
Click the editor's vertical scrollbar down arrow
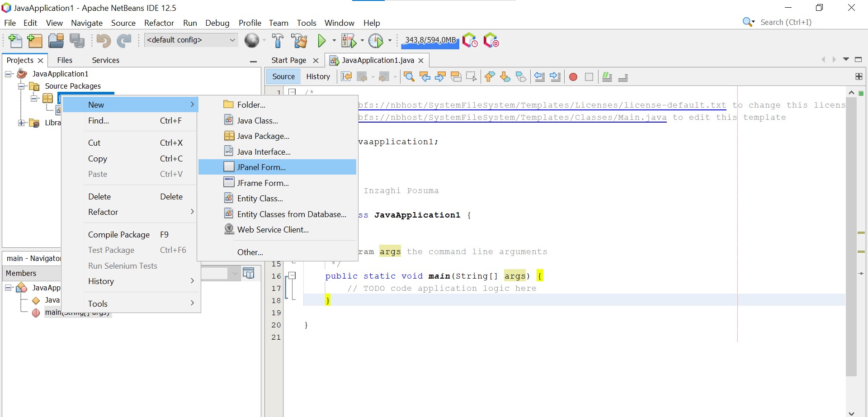point(852,413)
